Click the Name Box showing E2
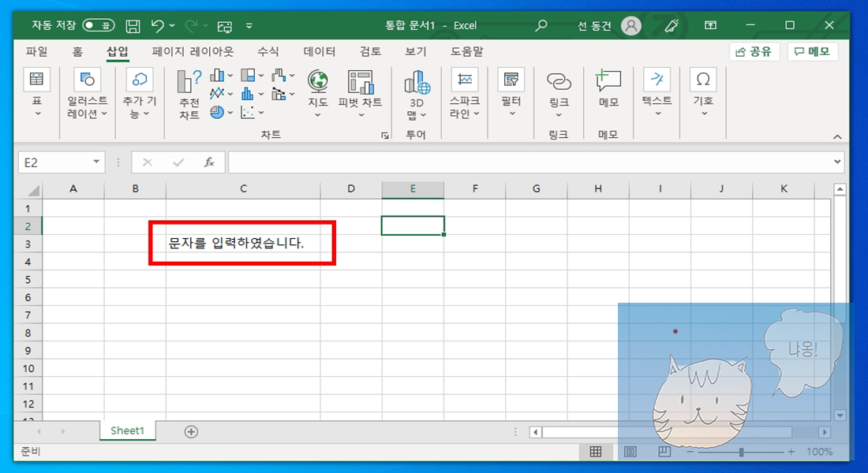This screenshot has width=868, height=473. pos(54,162)
